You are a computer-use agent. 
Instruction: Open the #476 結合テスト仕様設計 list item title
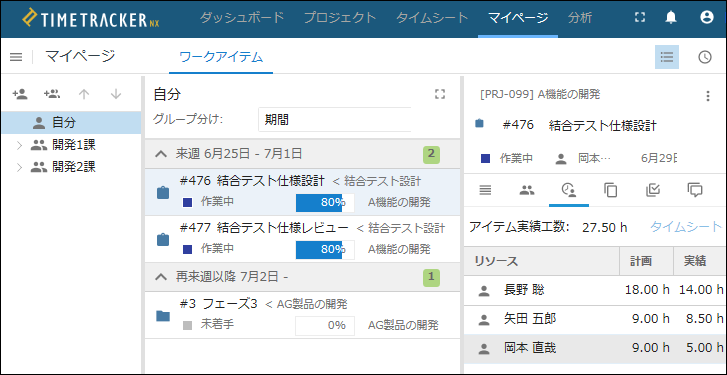coord(252,180)
